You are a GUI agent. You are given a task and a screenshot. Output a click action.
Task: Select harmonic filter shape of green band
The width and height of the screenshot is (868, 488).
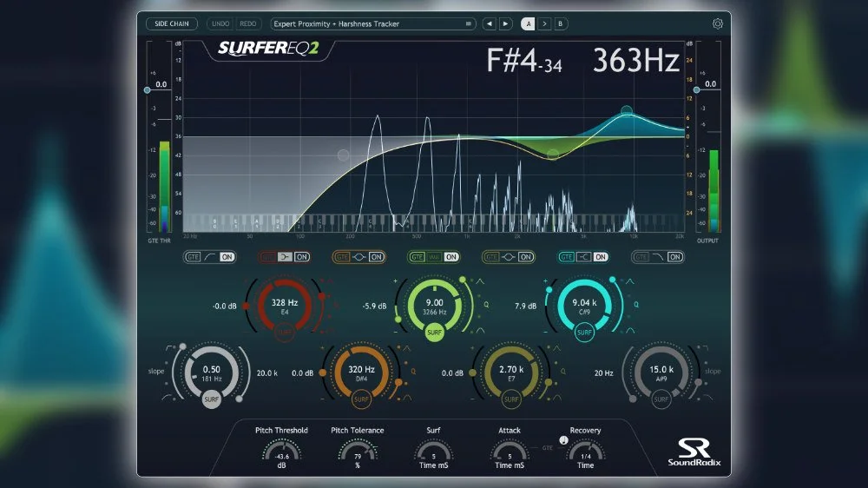pyautogui.click(x=434, y=257)
